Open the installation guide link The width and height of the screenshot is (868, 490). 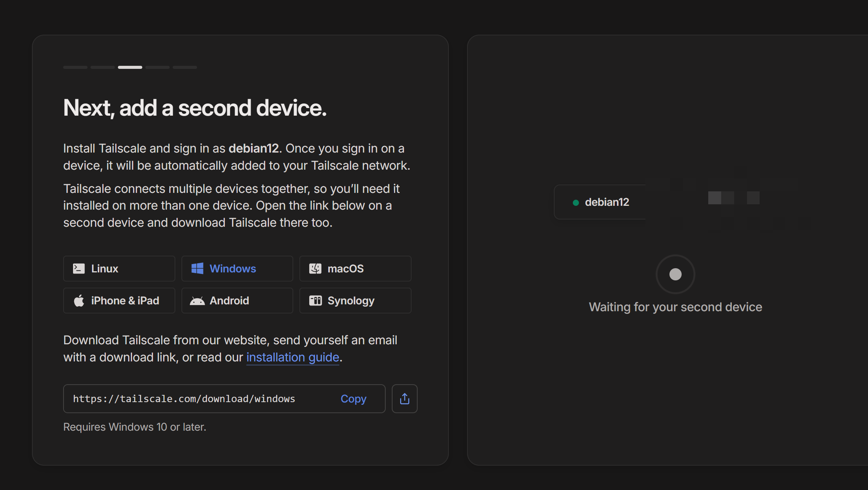click(x=293, y=357)
